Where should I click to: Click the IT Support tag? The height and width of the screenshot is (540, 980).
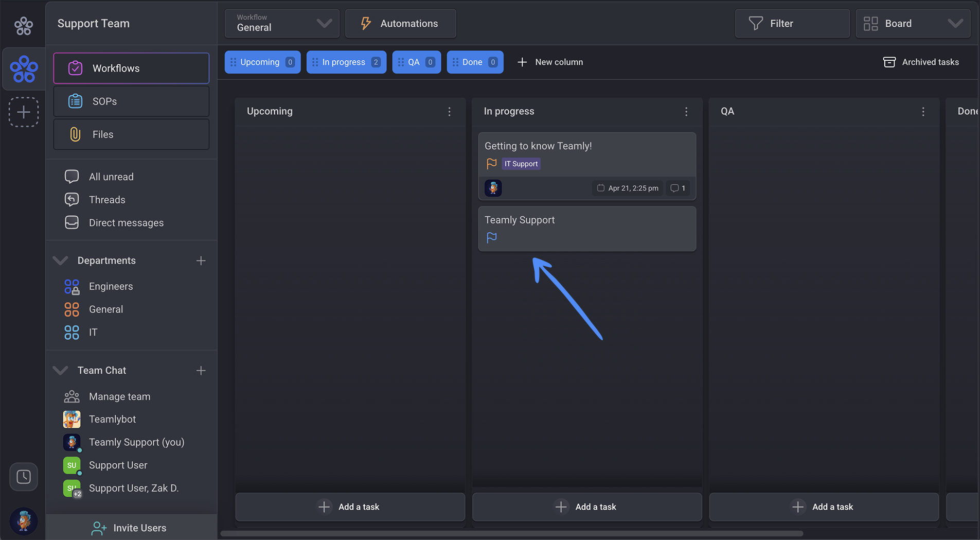click(521, 164)
